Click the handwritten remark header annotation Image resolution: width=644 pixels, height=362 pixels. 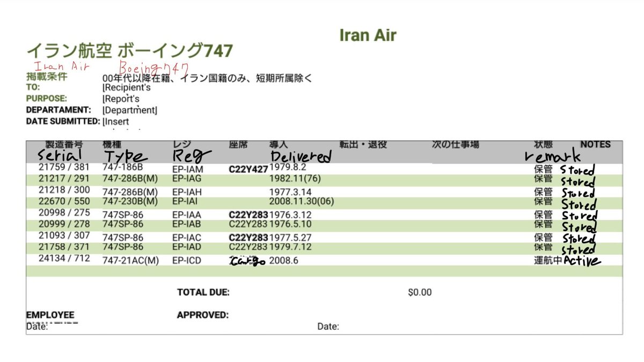pyautogui.click(x=553, y=156)
